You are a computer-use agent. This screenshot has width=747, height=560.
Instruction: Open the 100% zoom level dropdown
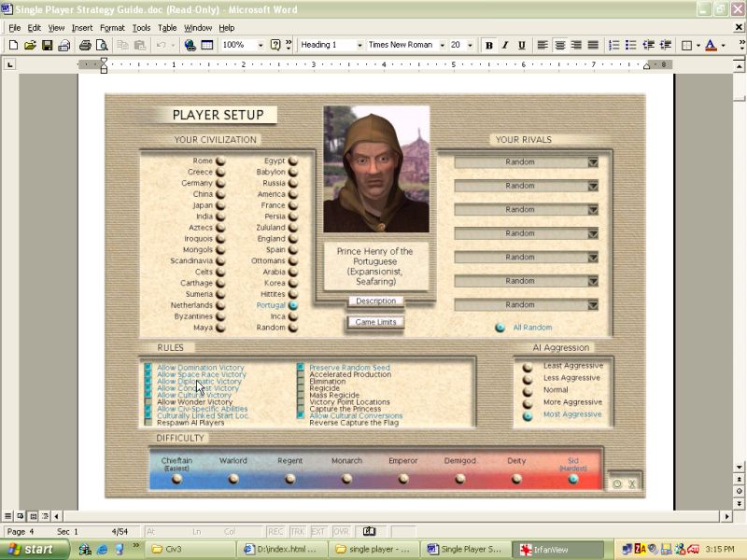[x=260, y=45]
